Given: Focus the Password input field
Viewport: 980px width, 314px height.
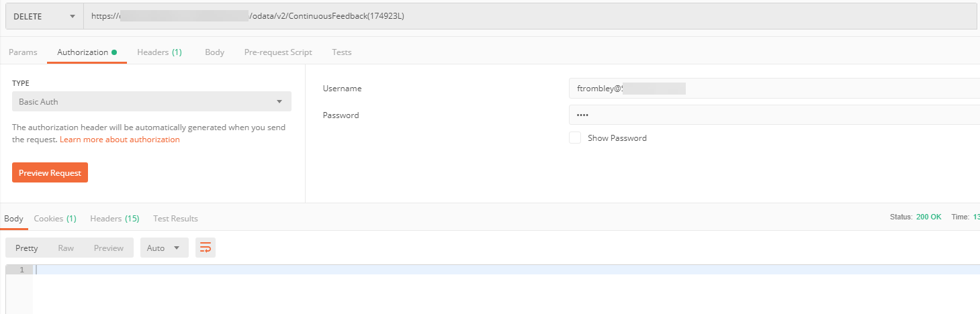Looking at the screenshot, I should [774, 115].
